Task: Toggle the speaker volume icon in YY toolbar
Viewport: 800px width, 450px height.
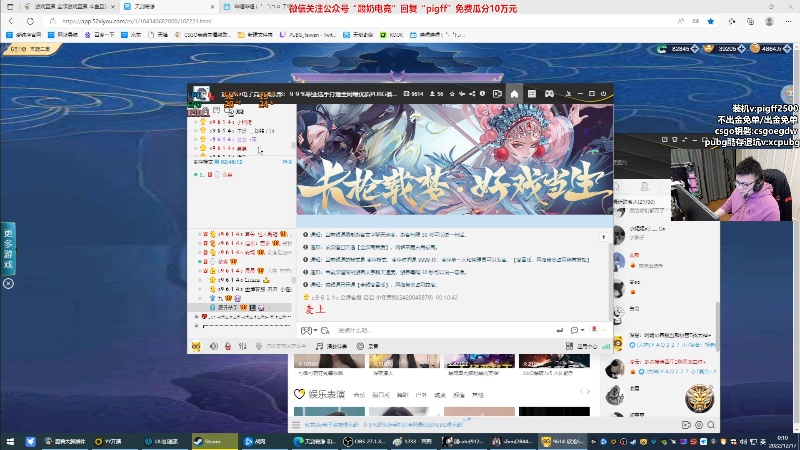Action: coord(214,346)
